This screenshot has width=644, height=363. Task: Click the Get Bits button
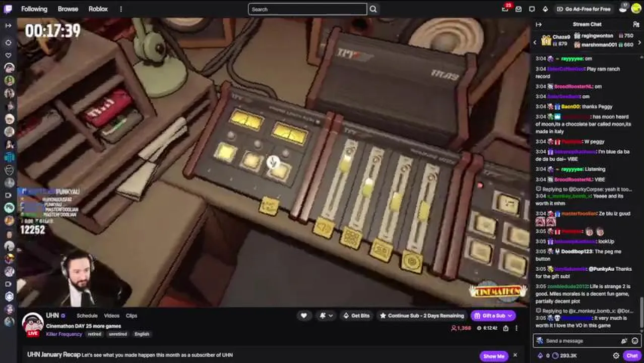(356, 316)
